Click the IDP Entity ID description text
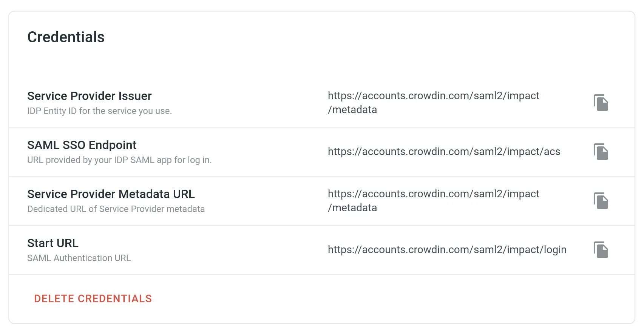 click(99, 111)
